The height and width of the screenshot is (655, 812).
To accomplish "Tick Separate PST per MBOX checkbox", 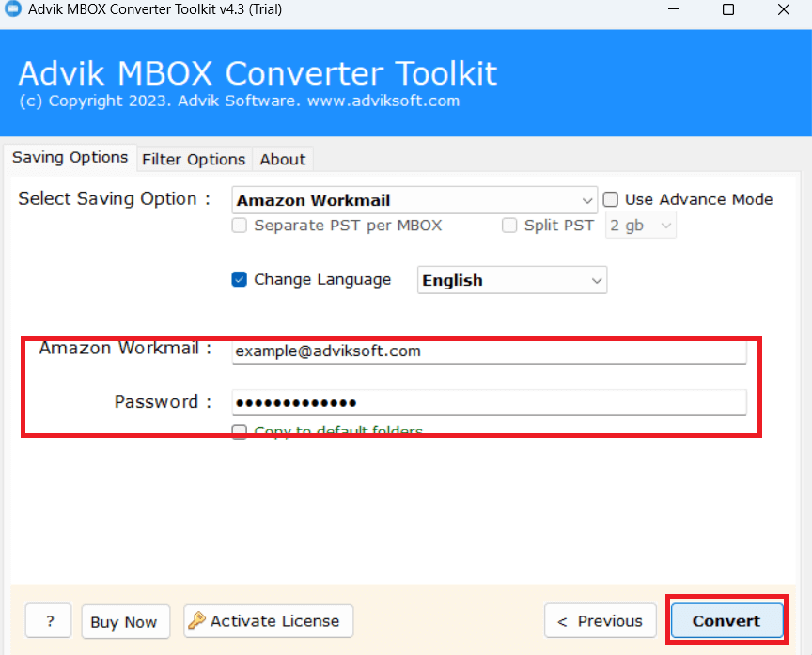I will pyautogui.click(x=240, y=226).
